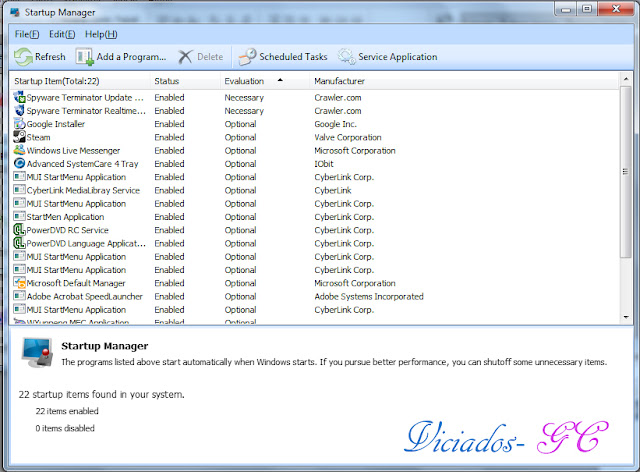Click Crawler.com for Spyware Terminator Realtime

[x=338, y=111]
